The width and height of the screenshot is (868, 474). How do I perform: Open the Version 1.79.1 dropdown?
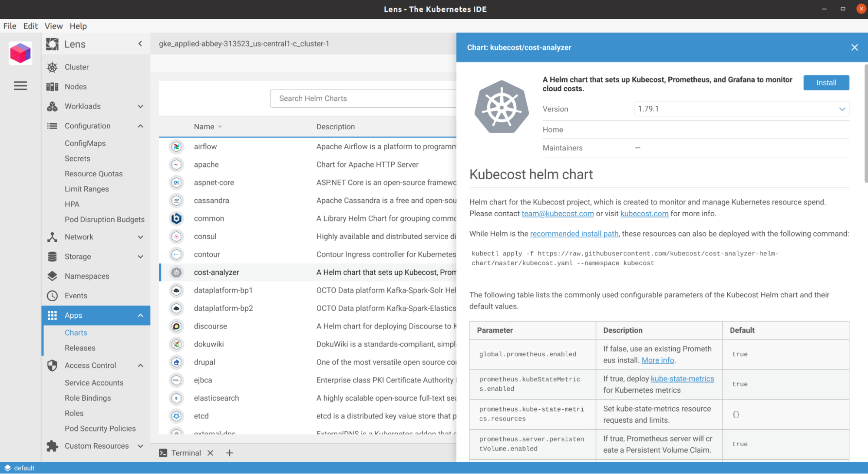coord(741,109)
